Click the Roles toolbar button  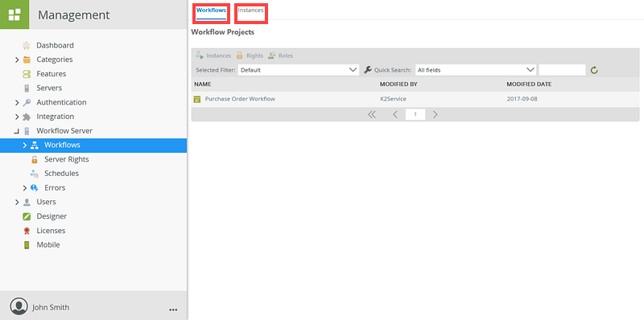[x=280, y=55]
